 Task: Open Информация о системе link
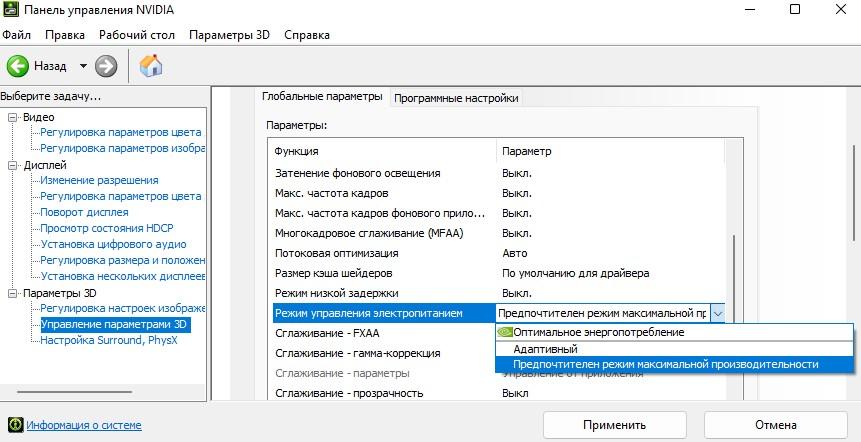84,425
